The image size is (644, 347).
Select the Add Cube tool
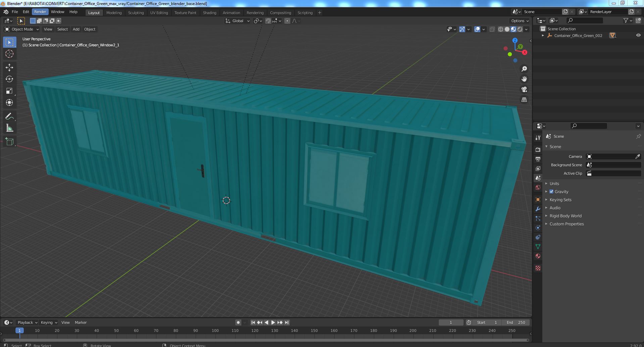[9, 142]
